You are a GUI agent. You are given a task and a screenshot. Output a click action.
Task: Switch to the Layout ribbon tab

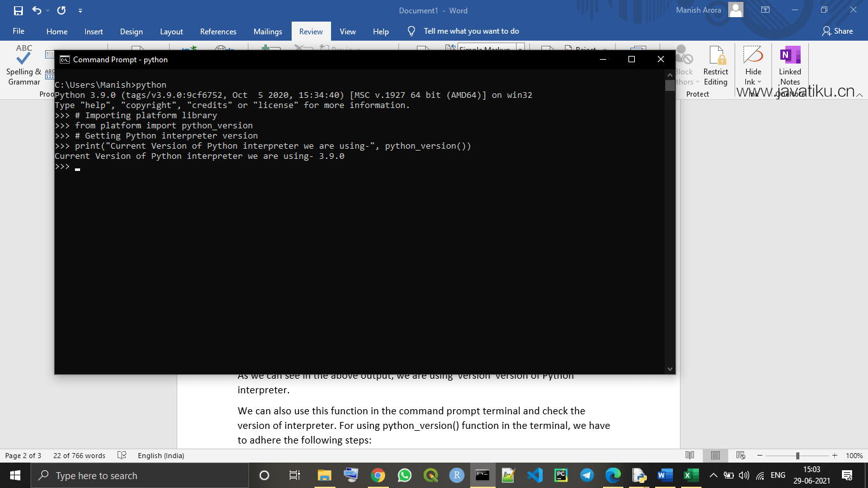[x=172, y=31]
